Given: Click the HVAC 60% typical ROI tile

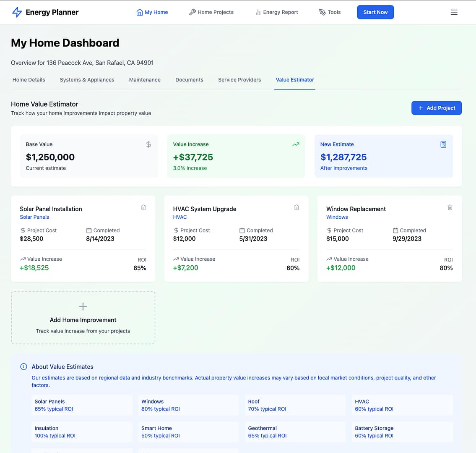Looking at the screenshot, I should [x=402, y=405].
